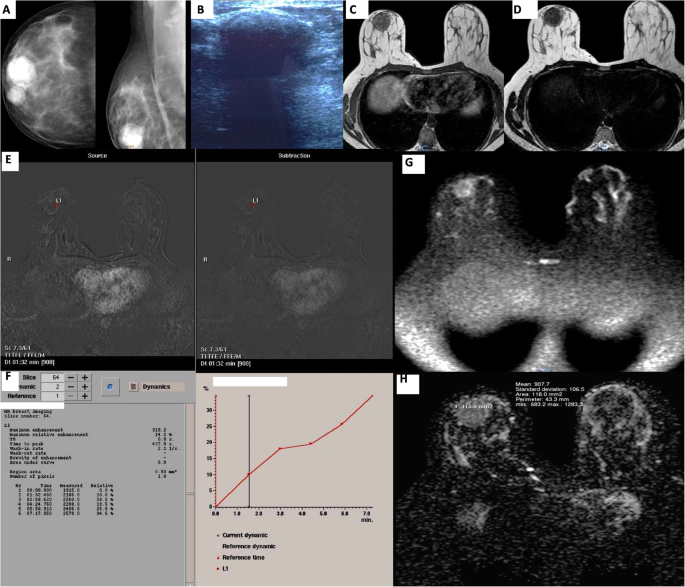
Task: Click the Current dynamic legend entry
Action: click(242, 535)
